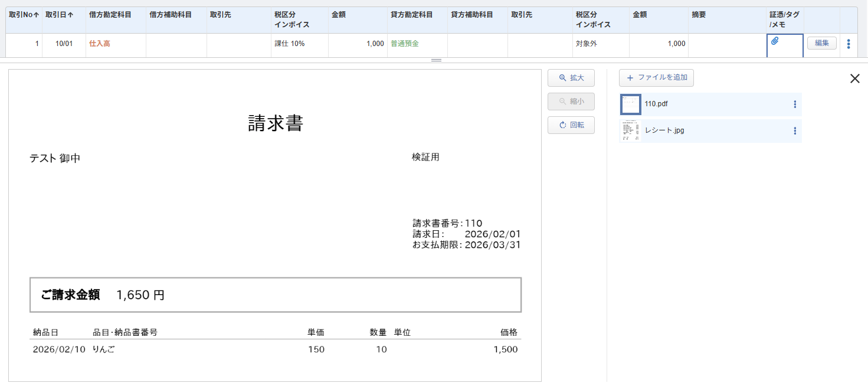The image size is (868, 386).
Task: Click the 借方勘定科目 column header
Action: (110, 15)
